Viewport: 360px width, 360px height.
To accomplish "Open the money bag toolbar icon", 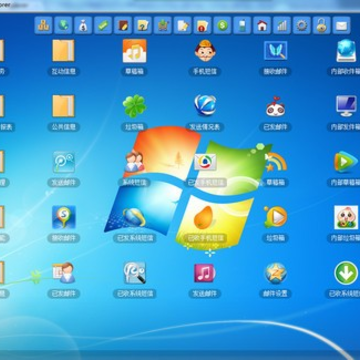I will (x=83, y=25).
